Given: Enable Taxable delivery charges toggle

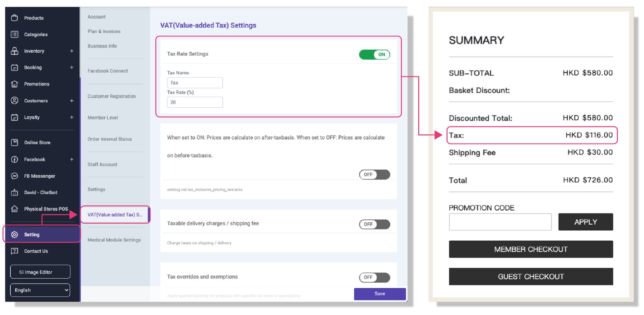Looking at the screenshot, I should coord(375,224).
